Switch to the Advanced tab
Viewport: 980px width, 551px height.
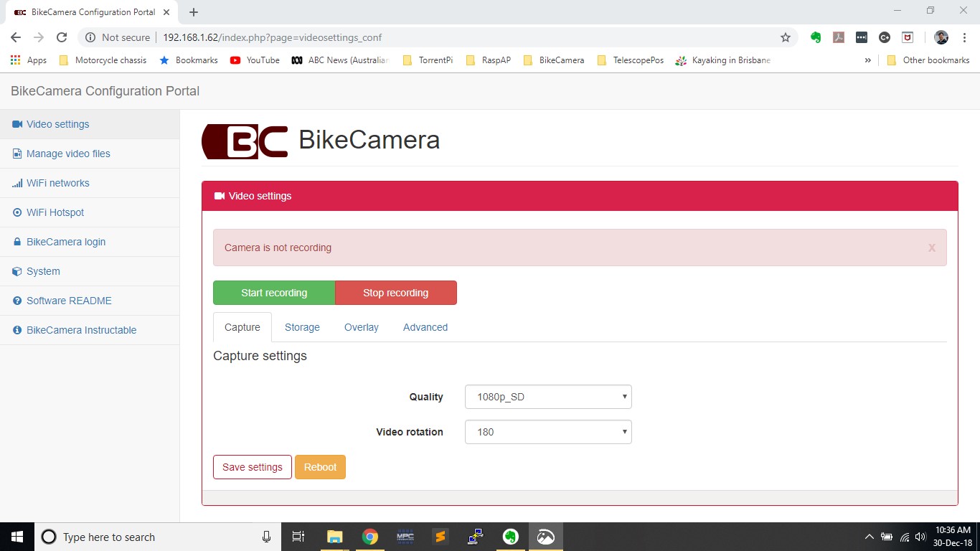425,327
